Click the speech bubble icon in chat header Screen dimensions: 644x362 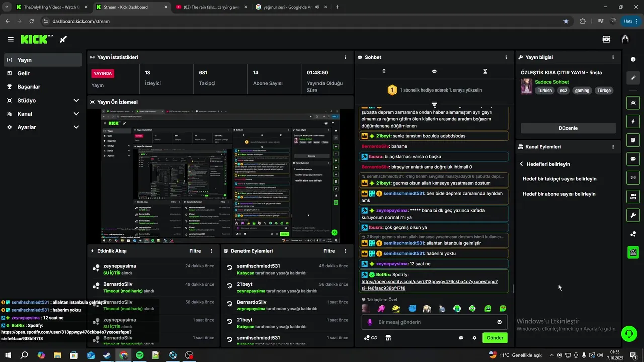click(434, 71)
